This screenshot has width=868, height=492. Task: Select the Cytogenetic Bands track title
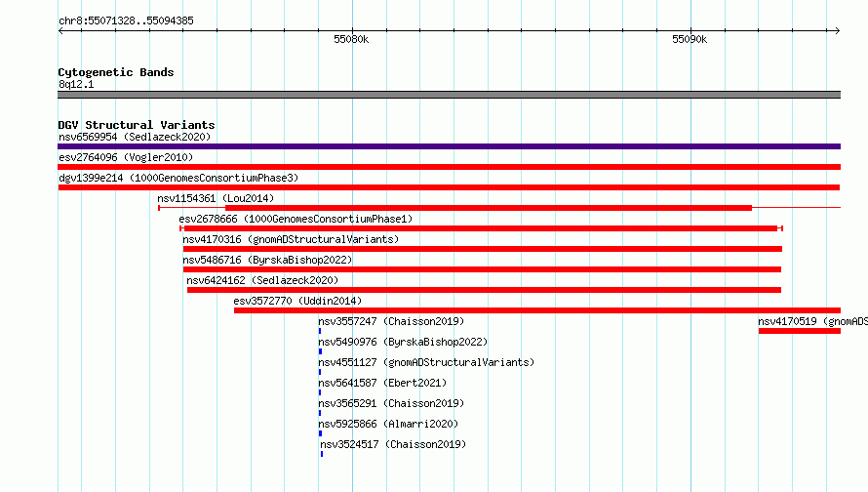(116, 72)
